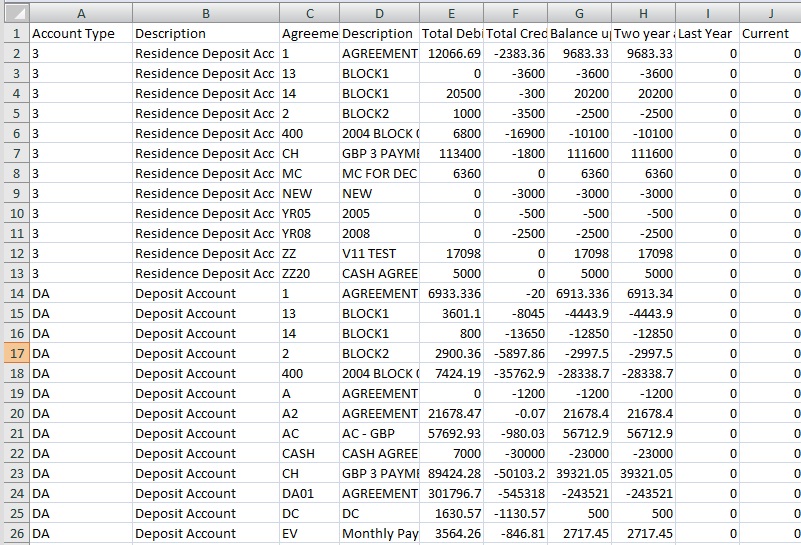The image size is (801, 545).
Task: Click the 'Last Year' header cell
Action: click(707, 34)
